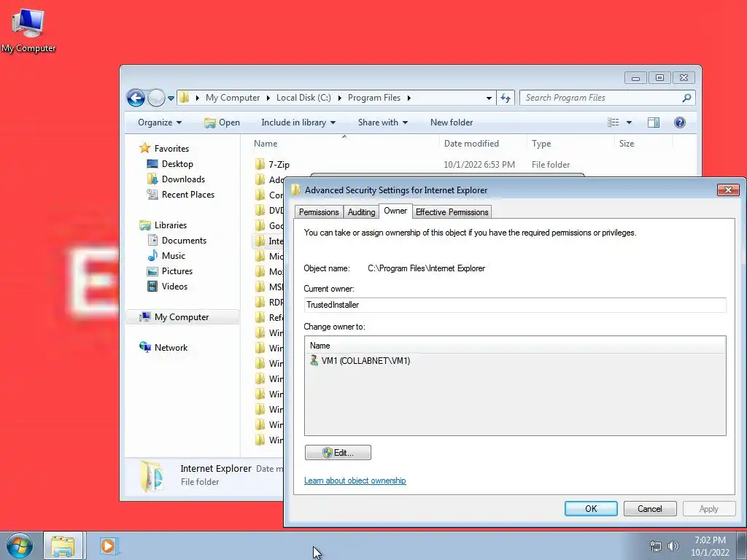Sort by Type column header
The width and height of the screenshot is (747, 560).
coord(570,144)
